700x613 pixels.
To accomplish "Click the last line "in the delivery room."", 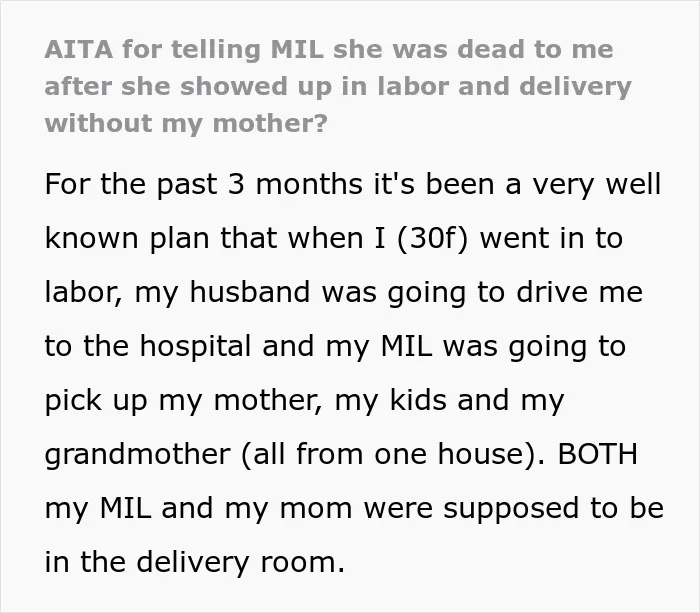I will coord(195,562).
